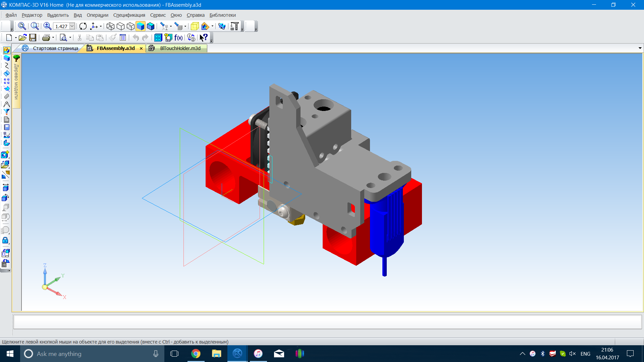
Task: Open the variables f(x) panel
Action: (178, 38)
